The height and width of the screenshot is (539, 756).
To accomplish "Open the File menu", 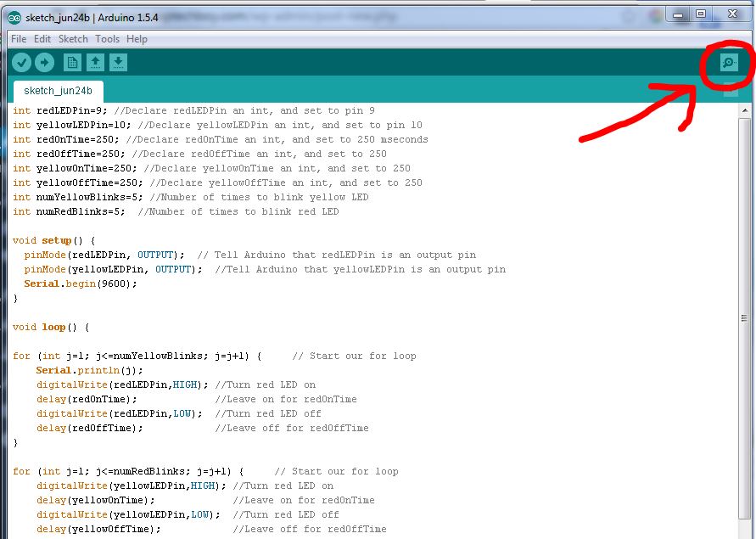I will click(x=18, y=38).
